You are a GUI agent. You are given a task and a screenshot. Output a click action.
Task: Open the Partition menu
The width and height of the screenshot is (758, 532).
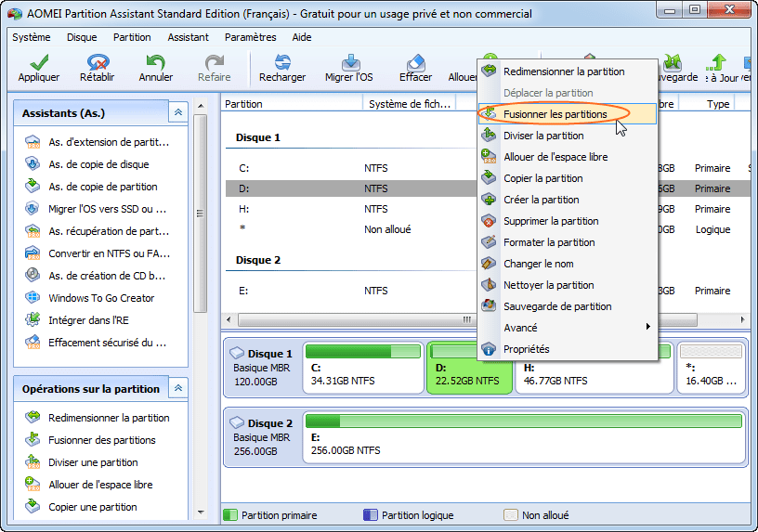[x=132, y=37]
